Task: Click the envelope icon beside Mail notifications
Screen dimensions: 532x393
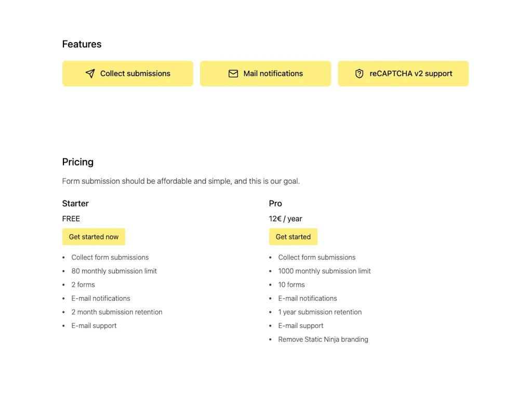Action: (233, 74)
